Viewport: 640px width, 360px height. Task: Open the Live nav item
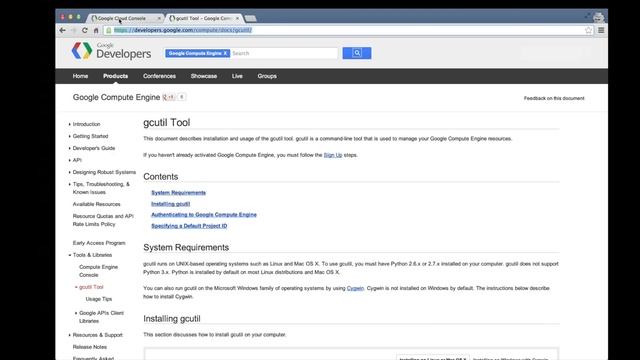(237, 76)
